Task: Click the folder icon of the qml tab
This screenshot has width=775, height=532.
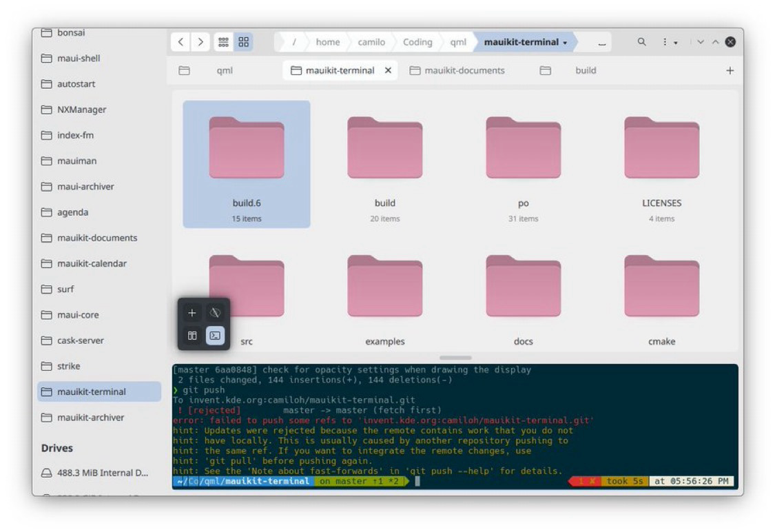Action: coord(184,71)
